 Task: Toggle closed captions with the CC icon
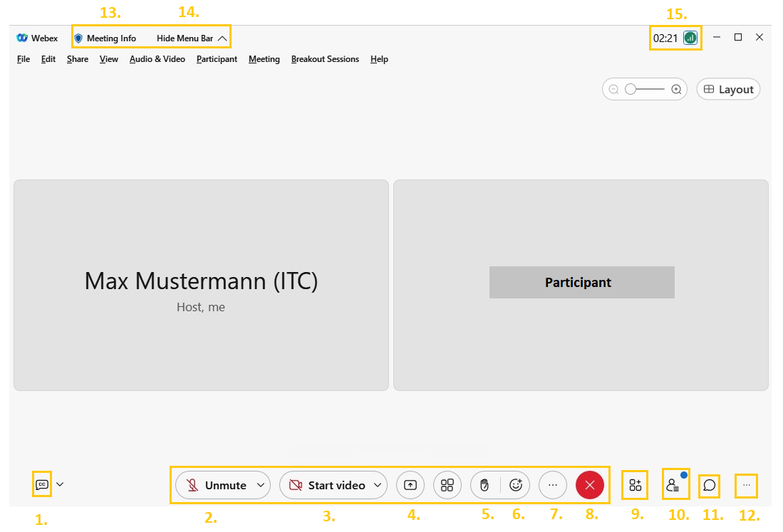(41, 484)
